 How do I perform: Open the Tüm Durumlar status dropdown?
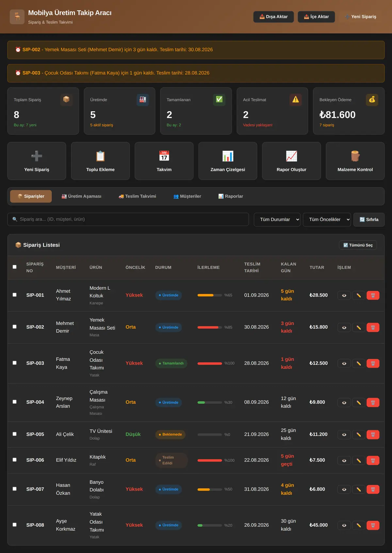[277, 219]
